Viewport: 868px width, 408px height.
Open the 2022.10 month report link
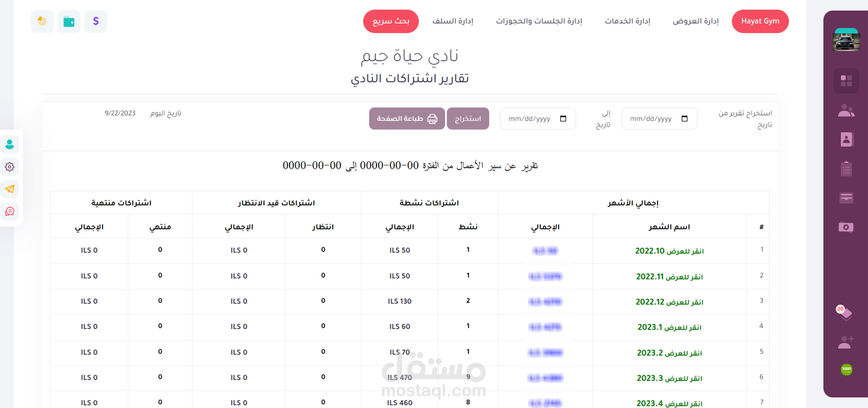pyautogui.click(x=669, y=251)
